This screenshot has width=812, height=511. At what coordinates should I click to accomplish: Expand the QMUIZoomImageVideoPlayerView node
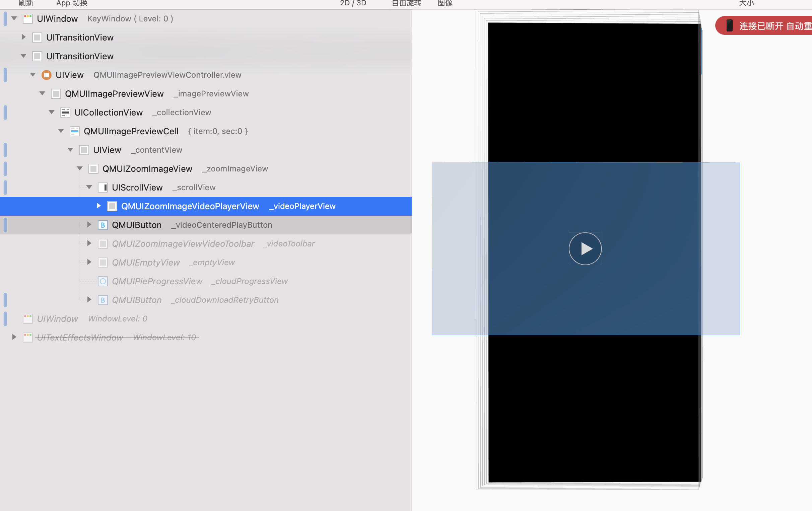coord(98,206)
